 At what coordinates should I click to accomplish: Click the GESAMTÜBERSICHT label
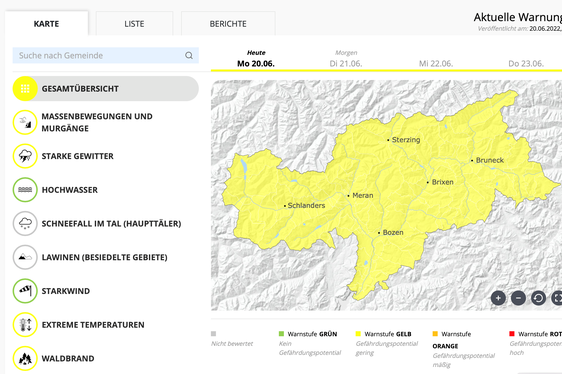80,89
